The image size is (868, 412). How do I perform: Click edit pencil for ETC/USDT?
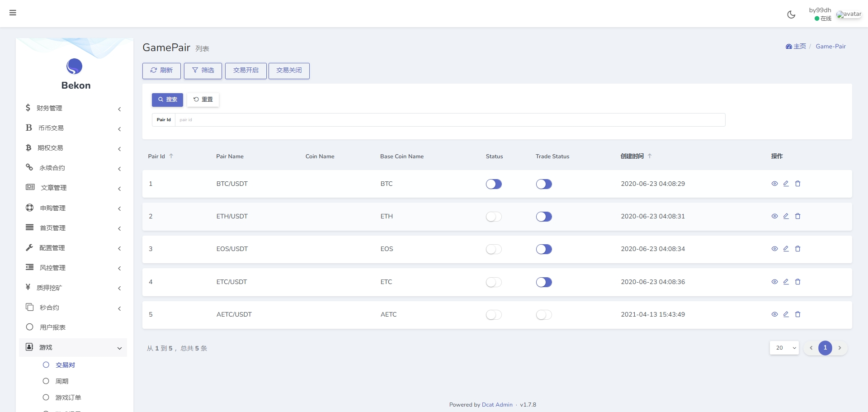786,282
